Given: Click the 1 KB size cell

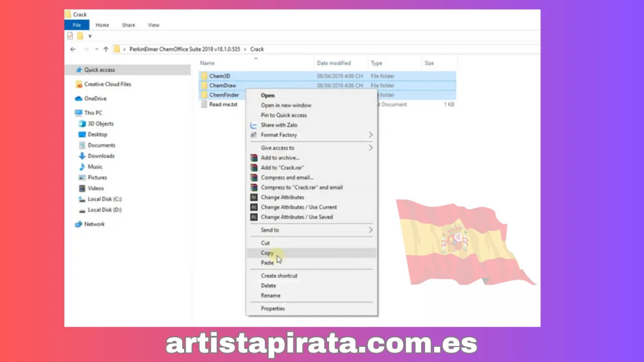Looking at the screenshot, I should [x=449, y=105].
